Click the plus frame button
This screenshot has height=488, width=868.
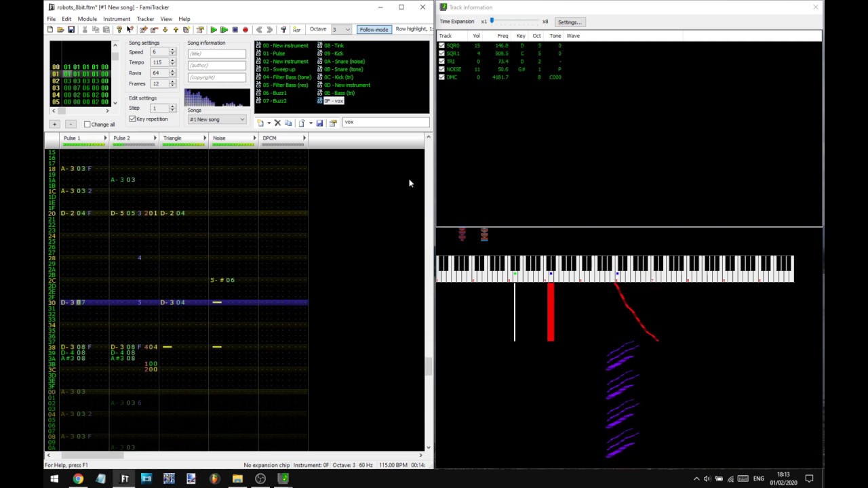(x=54, y=124)
